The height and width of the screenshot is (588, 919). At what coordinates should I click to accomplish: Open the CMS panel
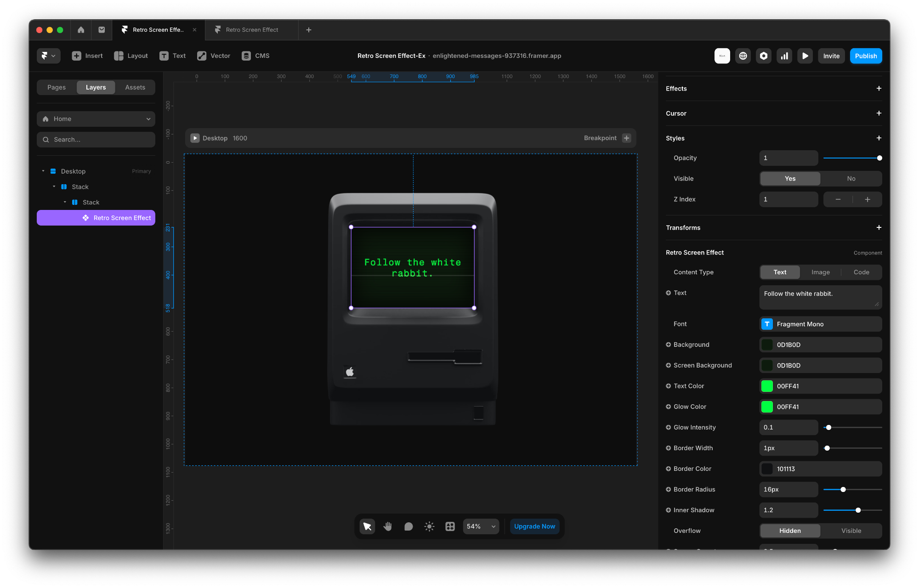pos(256,56)
